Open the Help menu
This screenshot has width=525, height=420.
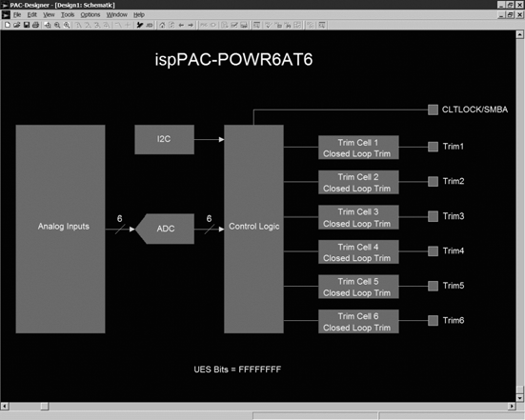(139, 14)
